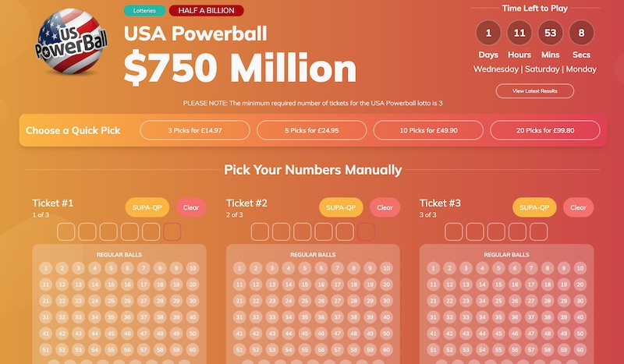The height and width of the screenshot is (364, 624).
Task: Pick ball 44 on Ticket #1
Action: pyautogui.click(x=96, y=334)
